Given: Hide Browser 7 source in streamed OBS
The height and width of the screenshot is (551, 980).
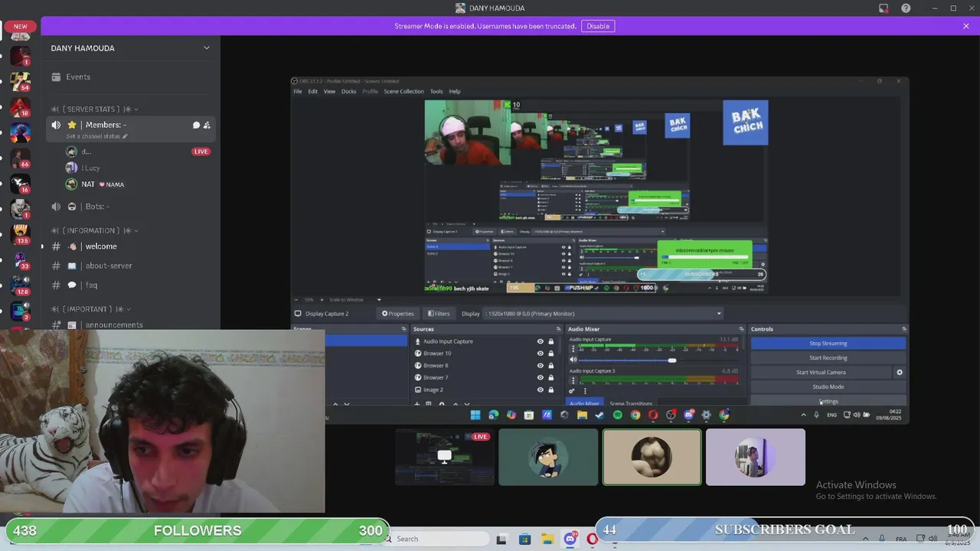Looking at the screenshot, I should coord(540,377).
